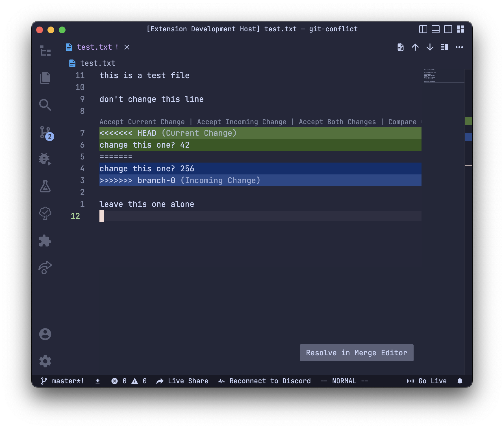
Task: Open the branch picker showing master
Action: coord(62,381)
